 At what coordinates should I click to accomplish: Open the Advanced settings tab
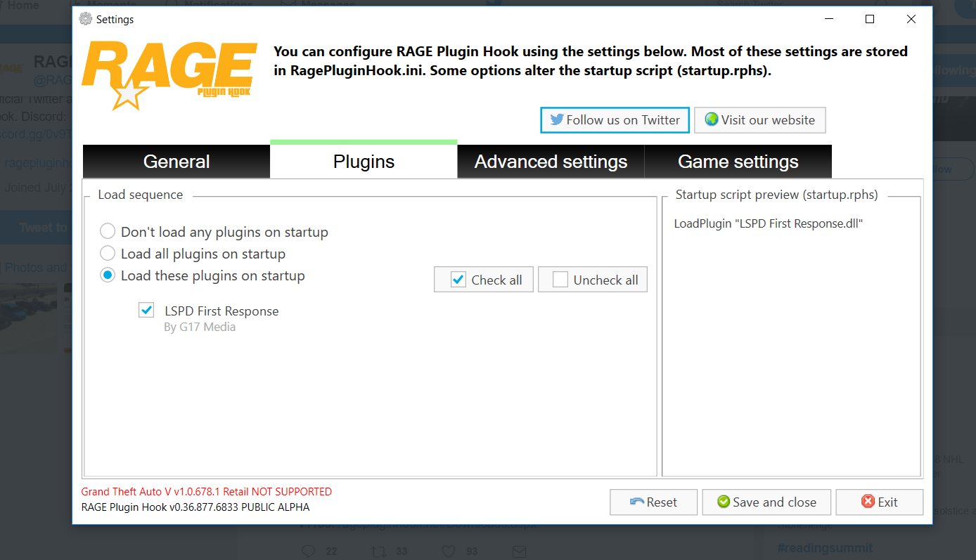pos(551,162)
